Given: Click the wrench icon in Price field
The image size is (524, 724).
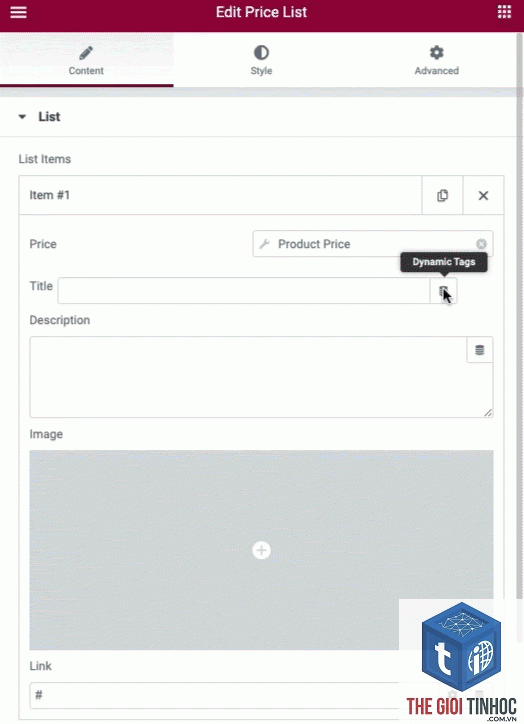Looking at the screenshot, I should pos(265,244).
